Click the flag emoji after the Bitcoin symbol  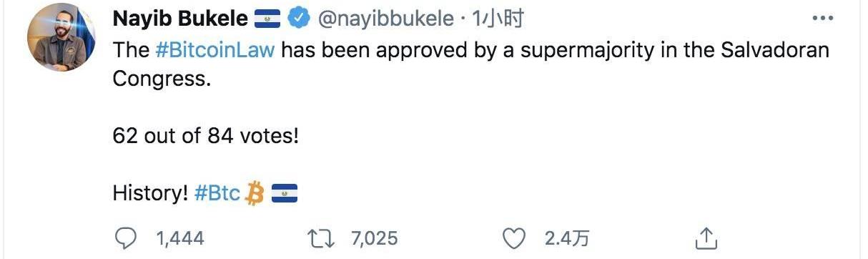285,193
